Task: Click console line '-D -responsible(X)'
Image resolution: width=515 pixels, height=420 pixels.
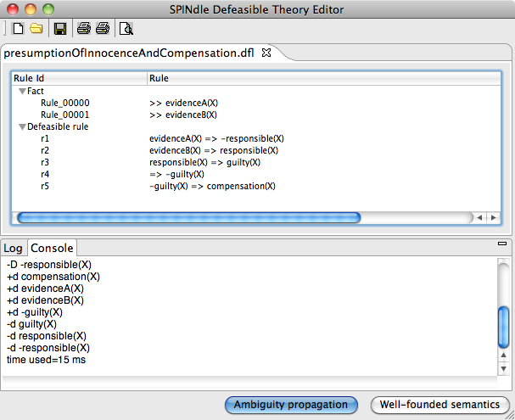Action: pyautogui.click(x=49, y=265)
